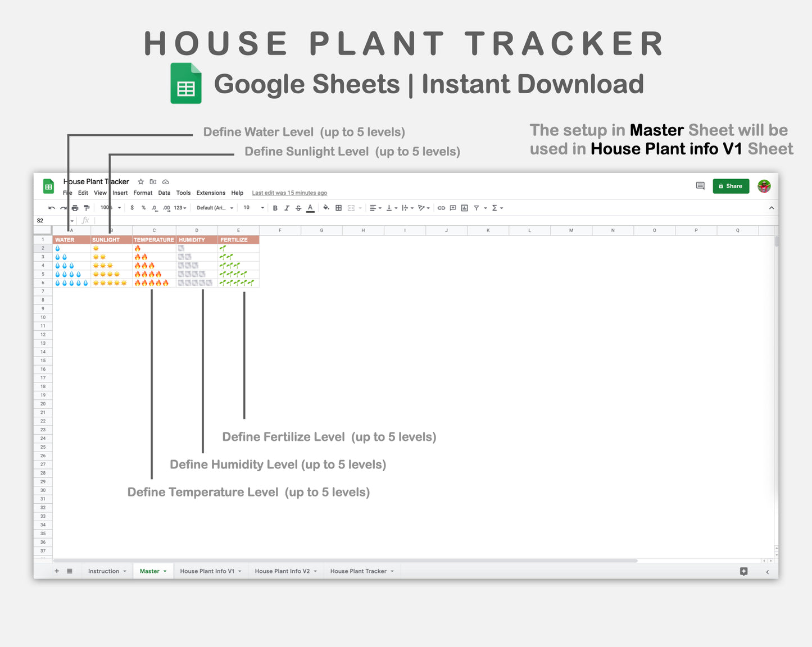Screen dimensions: 812x647
Task: Apply bold formatting
Action: (275, 208)
